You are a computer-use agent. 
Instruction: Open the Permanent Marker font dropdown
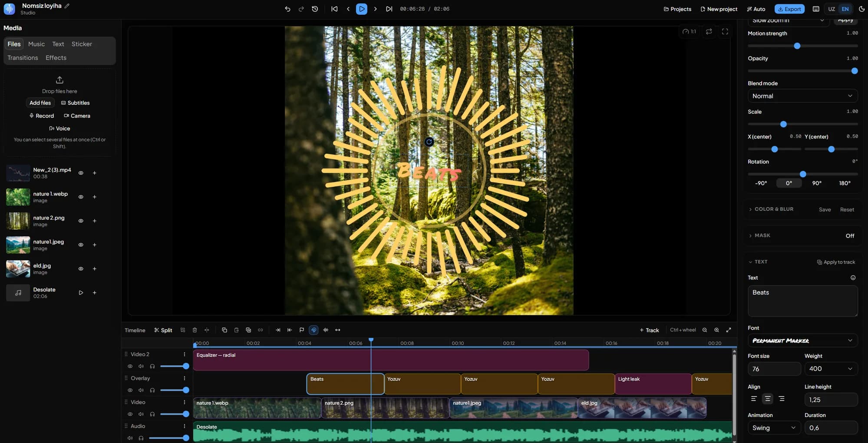802,341
